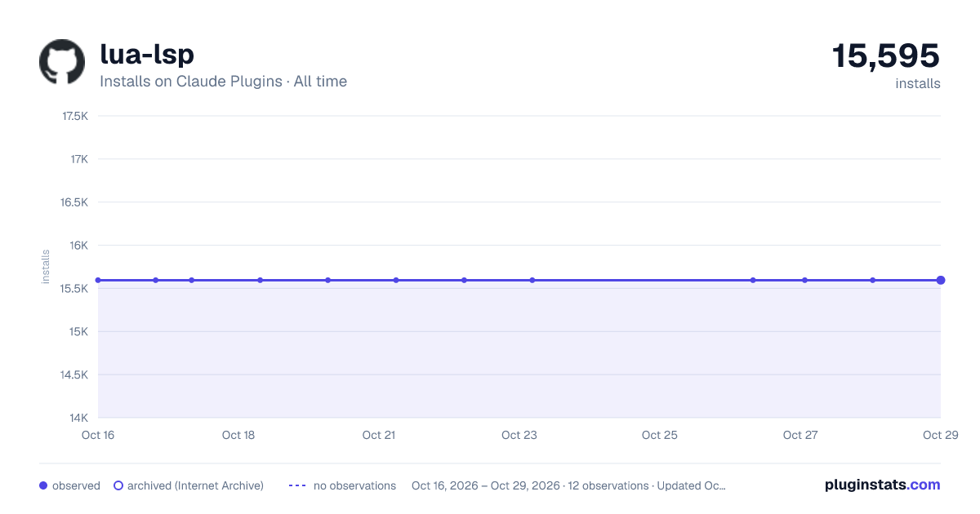Click the 14K y-axis label
Screen dimensions: 980x514
click(x=78, y=419)
